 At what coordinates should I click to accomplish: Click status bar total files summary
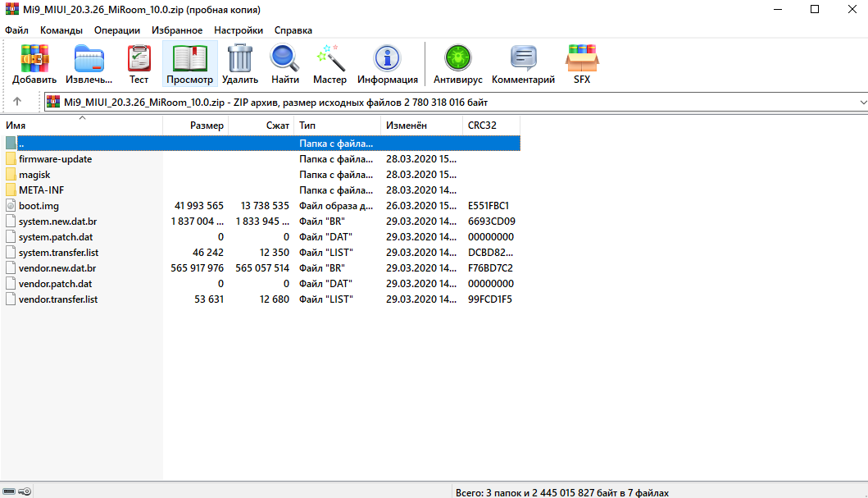pos(562,492)
